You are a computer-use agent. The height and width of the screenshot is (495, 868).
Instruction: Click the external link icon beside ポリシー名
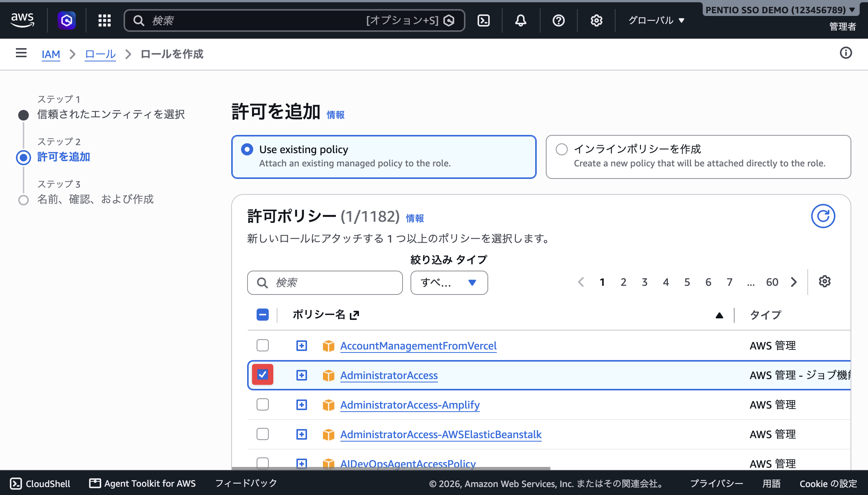point(354,315)
